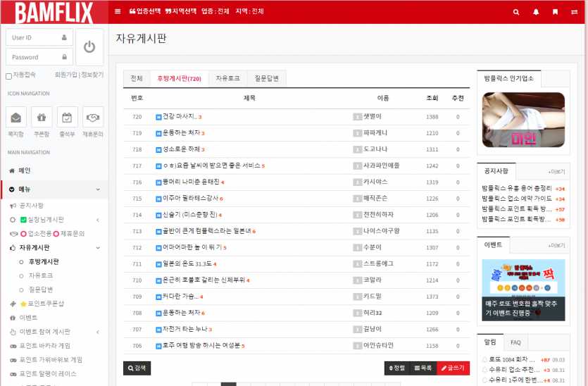Expand 이벤트 참여 게시판 item
Viewport: 588px width, 386px height.
pyautogui.click(x=98, y=332)
